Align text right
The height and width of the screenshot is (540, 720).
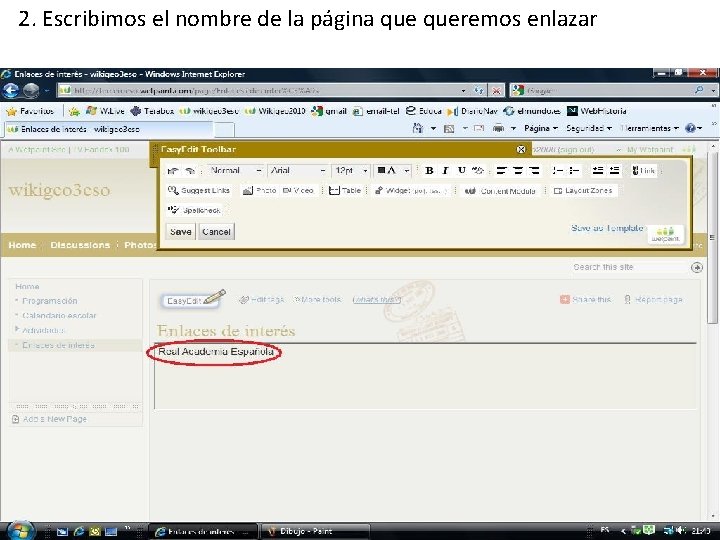pos(534,170)
